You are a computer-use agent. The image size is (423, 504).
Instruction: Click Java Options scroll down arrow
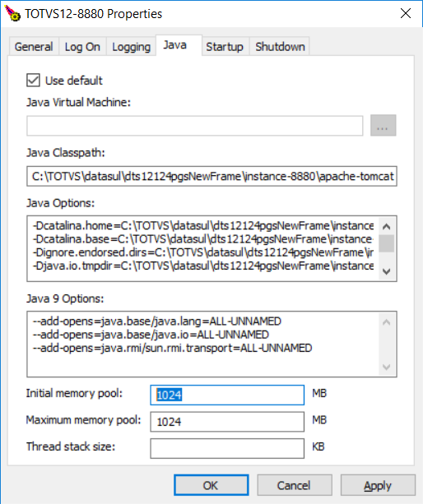tap(386, 271)
